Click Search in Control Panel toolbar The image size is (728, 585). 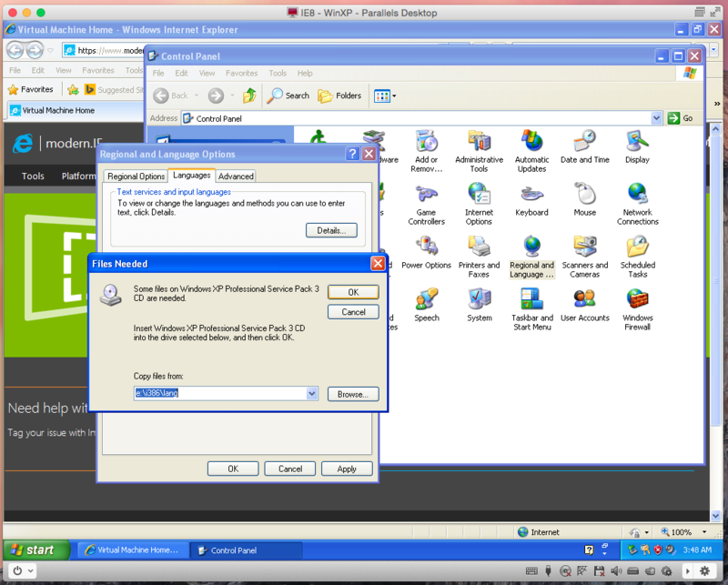[x=288, y=96]
